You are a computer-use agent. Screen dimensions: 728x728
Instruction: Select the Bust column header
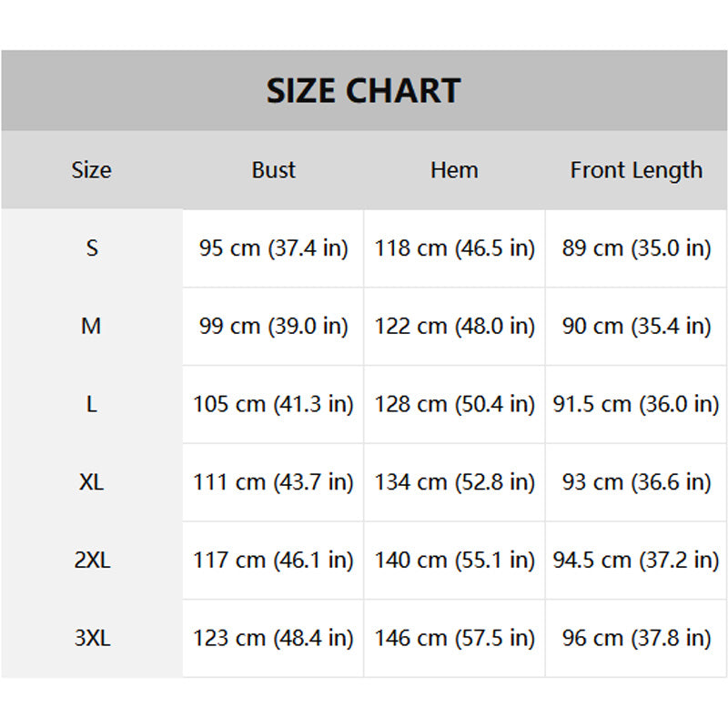(274, 170)
